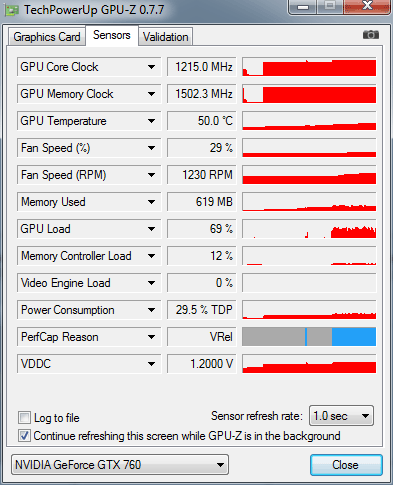Click the GPU Core Clock value field
393x485 pixels.
201,67
